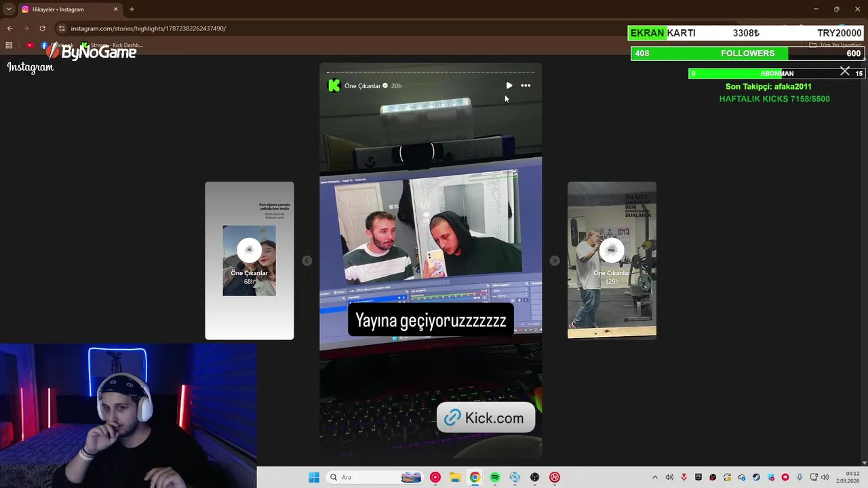
Task: Reload the Instagram page
Action: coord(42,28)
